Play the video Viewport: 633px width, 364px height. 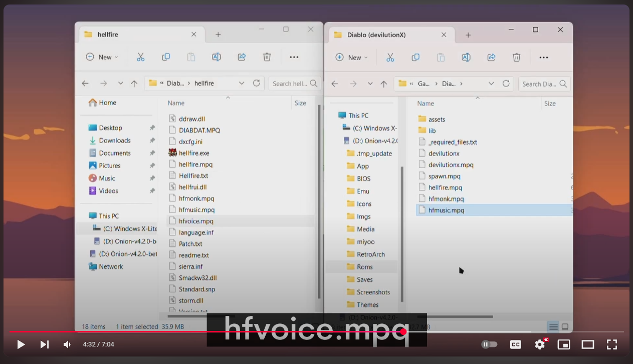tap(21, 344)
